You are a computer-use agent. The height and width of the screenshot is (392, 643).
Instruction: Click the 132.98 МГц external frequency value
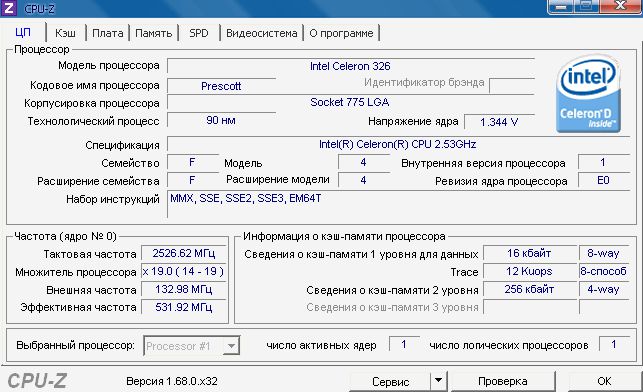click(x=184, y=289)
